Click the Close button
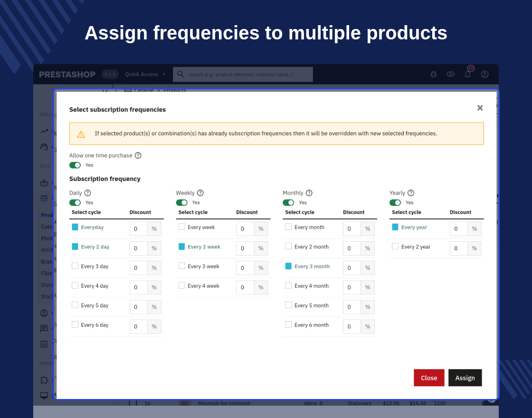The height and width of the screenshot is (418, 532). click(x=429, y=378)
